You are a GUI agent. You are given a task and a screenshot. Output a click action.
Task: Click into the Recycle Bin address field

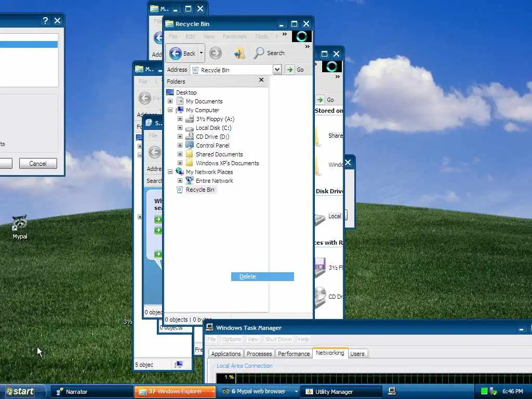pyautogui.click(x=232, y=70)
